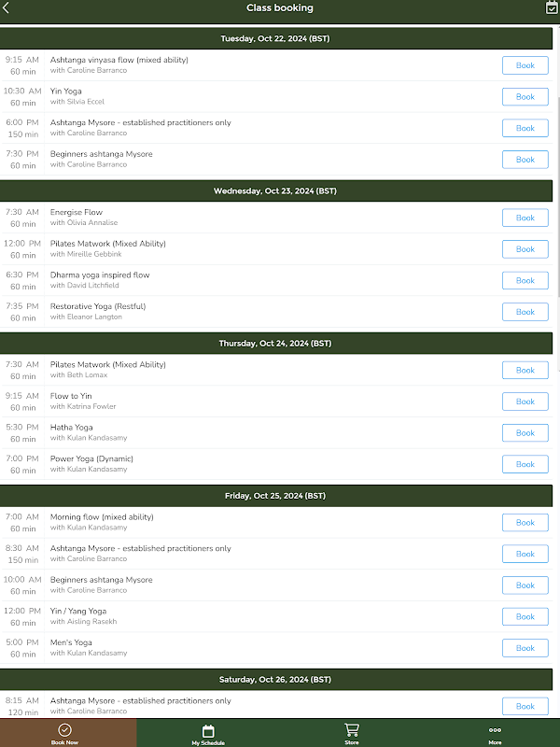This screenshot has width=560, height=747.
Task: Open the calendar icon at top right
Action: tap(552, 7)
